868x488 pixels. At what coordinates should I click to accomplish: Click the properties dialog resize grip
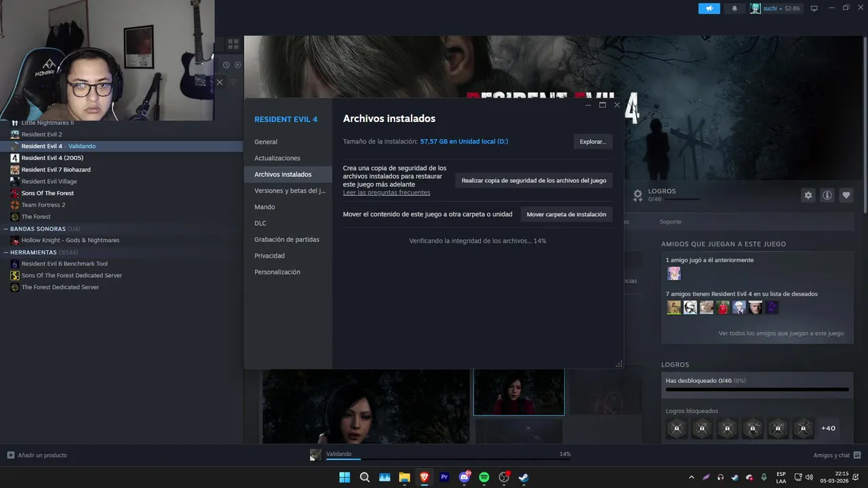click(x=618, y=364)
